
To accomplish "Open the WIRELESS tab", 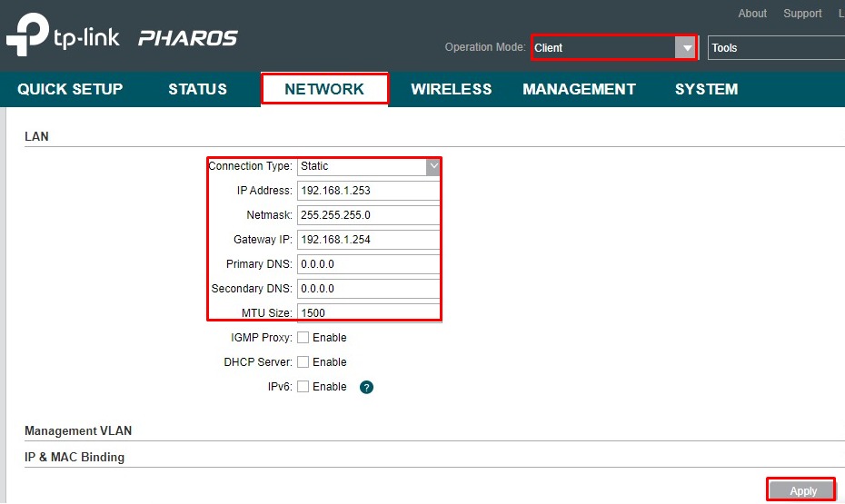I will (452, 89).
